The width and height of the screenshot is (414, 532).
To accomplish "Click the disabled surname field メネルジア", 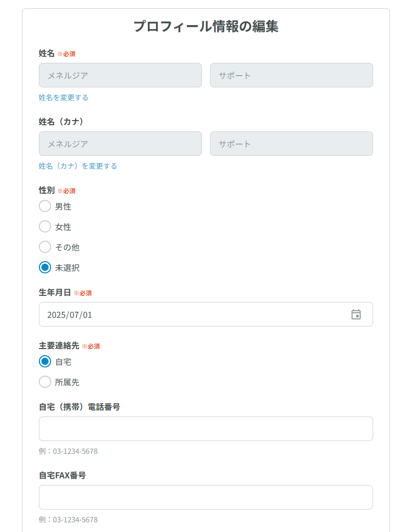I will pyautogui.click(x=120, y=75).
